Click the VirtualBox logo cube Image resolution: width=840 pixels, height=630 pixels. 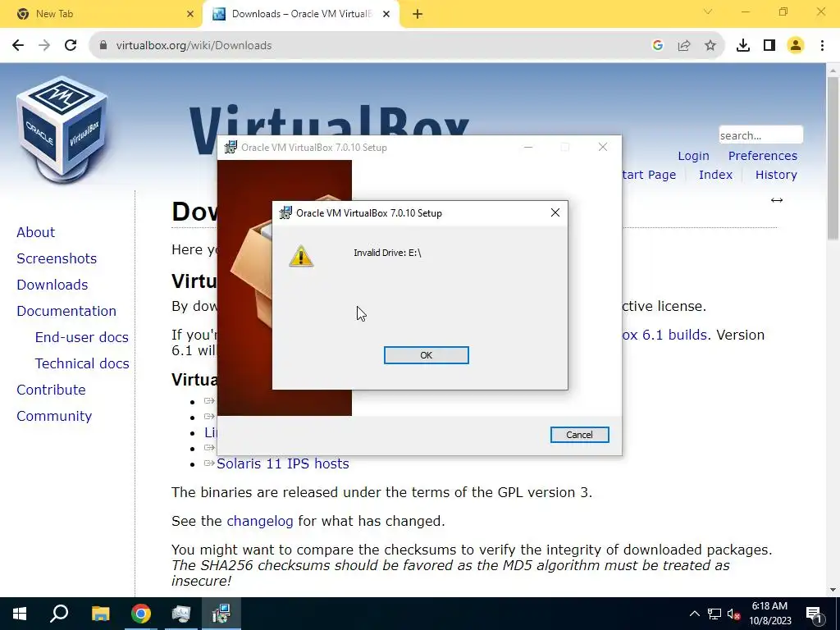click(62, 129)
